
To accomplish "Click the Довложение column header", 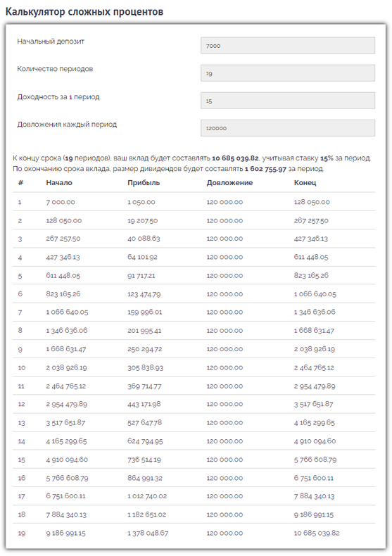I will (x=229, y=183).
